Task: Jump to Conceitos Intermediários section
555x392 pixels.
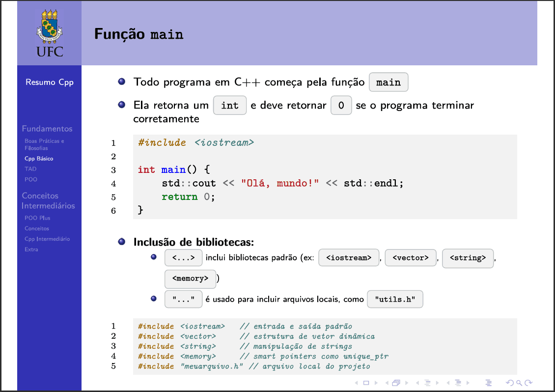Action: (48, 200)
